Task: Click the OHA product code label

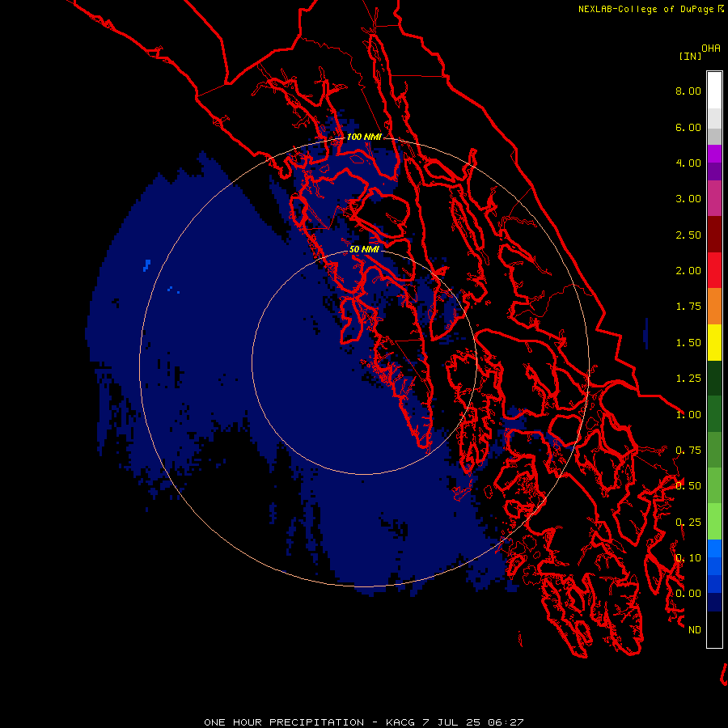Action: pyautogui.click(x=711, y=49)
